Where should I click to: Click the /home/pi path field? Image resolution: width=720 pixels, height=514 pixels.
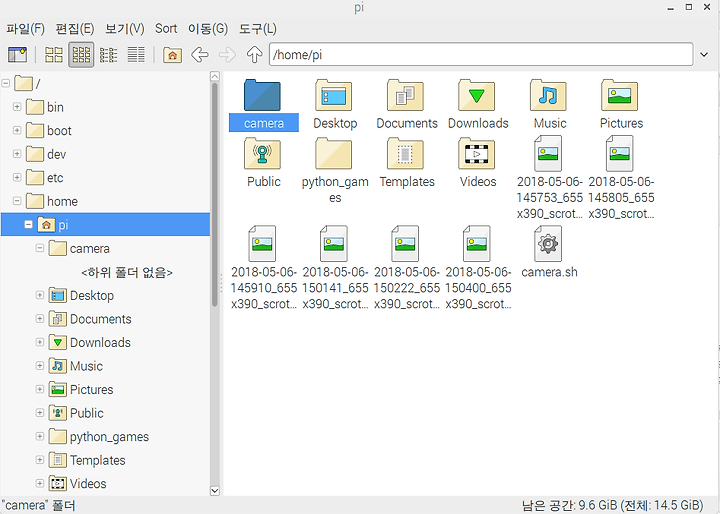point(481,55)
